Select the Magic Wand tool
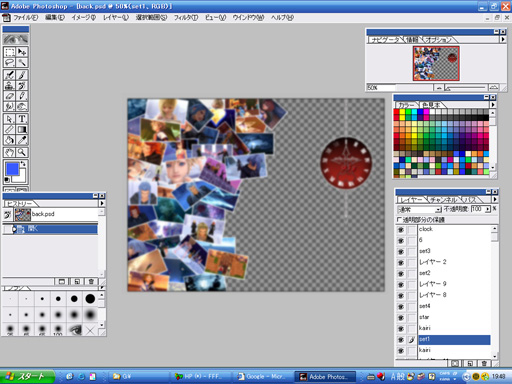The width and height of the screenshot is (512, 384). pos(22,63)
